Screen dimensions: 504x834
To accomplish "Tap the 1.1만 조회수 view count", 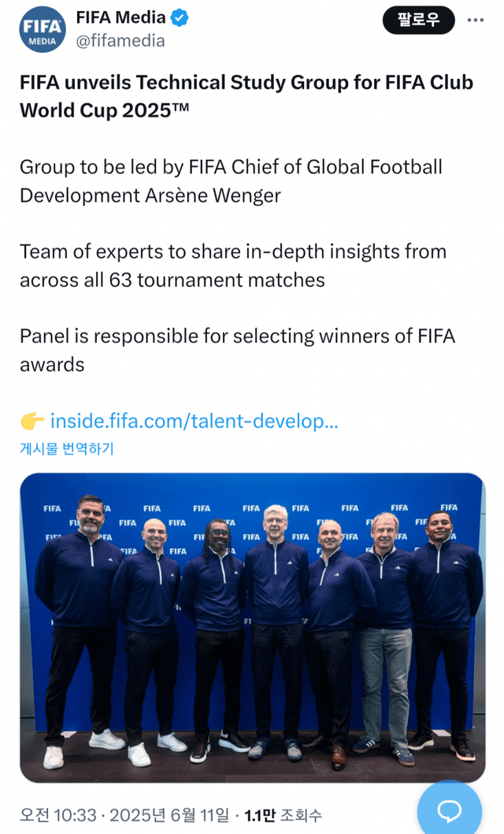I will tap(283, 815).
